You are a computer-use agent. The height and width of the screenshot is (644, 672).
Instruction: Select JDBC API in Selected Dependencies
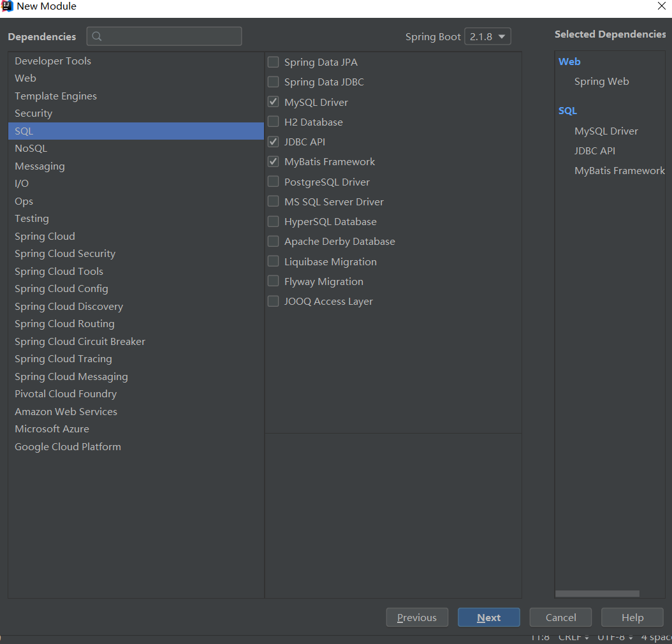tap(594, 151)
